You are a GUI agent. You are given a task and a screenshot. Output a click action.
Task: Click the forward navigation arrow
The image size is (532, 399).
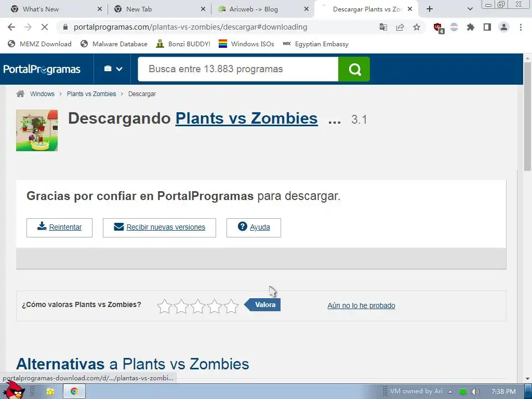tap(28, 27)
